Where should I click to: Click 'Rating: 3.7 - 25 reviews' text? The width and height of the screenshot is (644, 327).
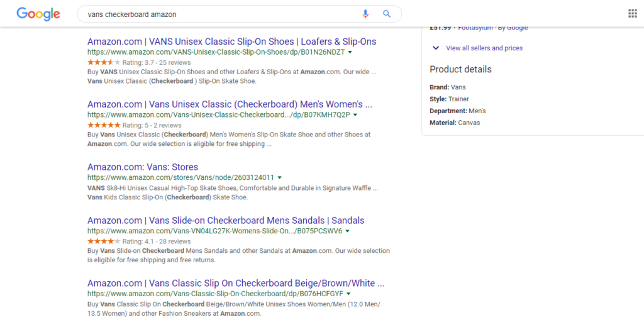point(157,62)
